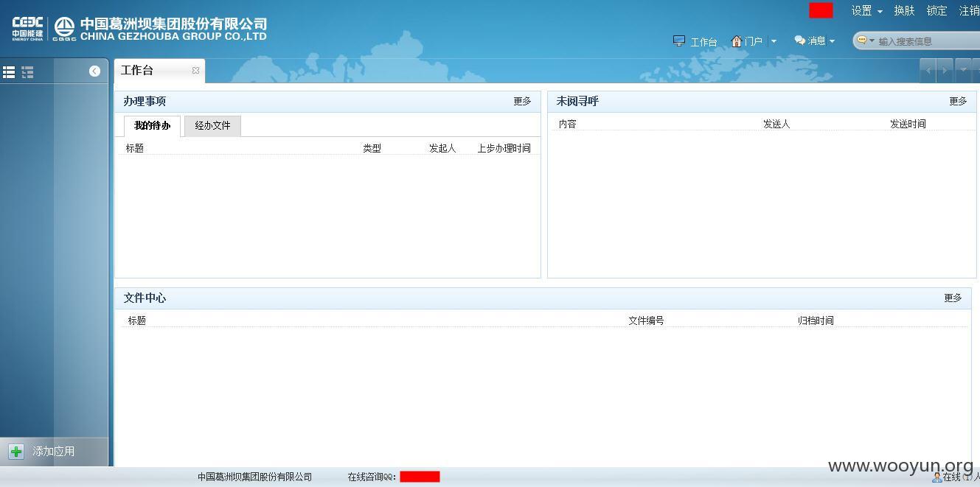The width and height of the screenshot is (980, 487).
Task: Click the online users icon in the status bar
Action: (936, 477)
